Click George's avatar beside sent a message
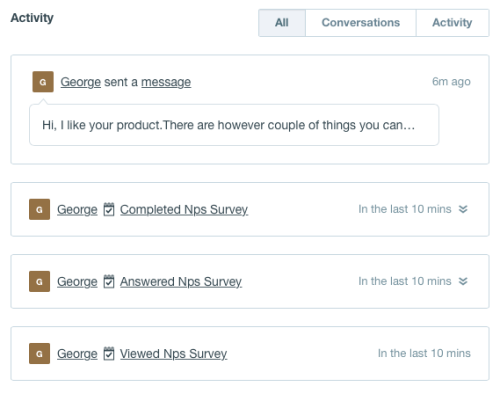This screenshot has height=401, width=500. (x=43, y=82)
